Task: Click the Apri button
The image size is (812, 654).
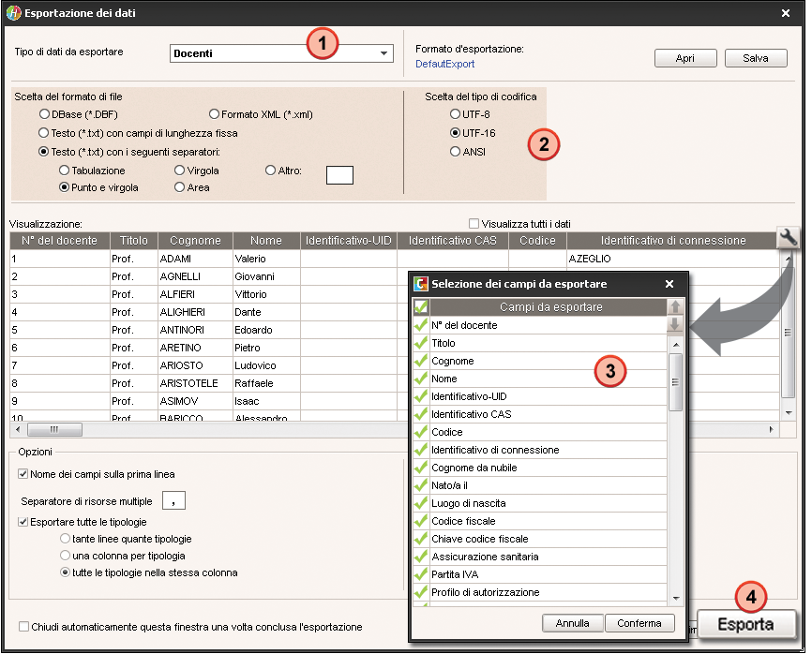Action: pyautogui.click(x=685, y=58)
